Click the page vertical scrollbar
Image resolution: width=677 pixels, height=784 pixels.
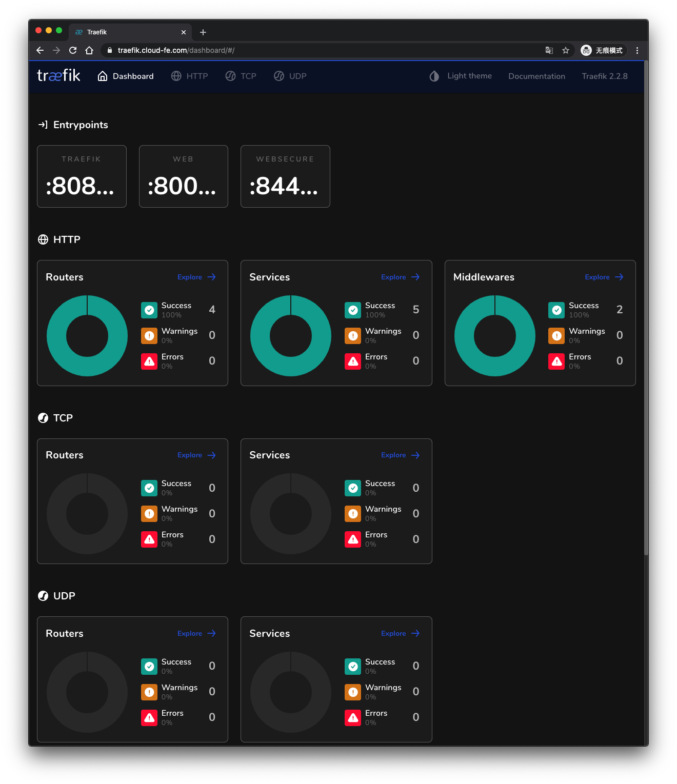pos(646,308)
